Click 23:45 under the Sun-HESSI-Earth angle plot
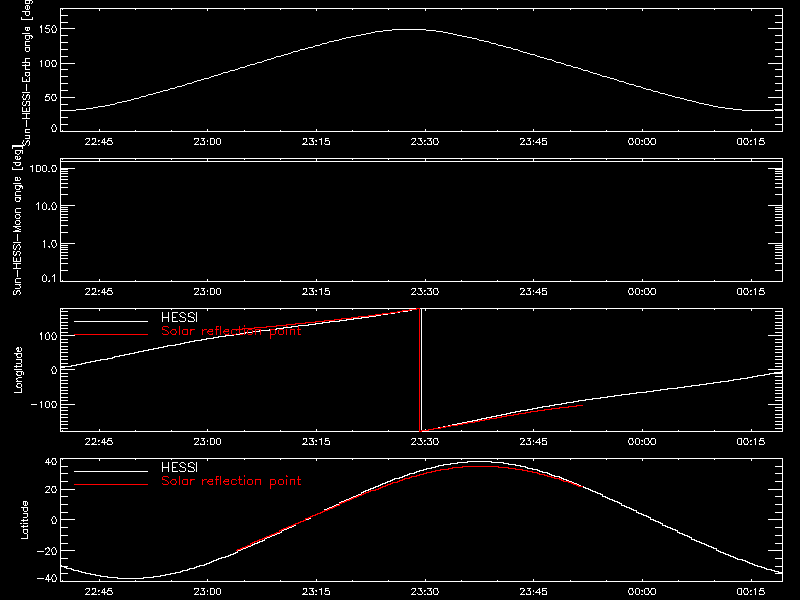800x600 pixels. [x=533, y=142]
